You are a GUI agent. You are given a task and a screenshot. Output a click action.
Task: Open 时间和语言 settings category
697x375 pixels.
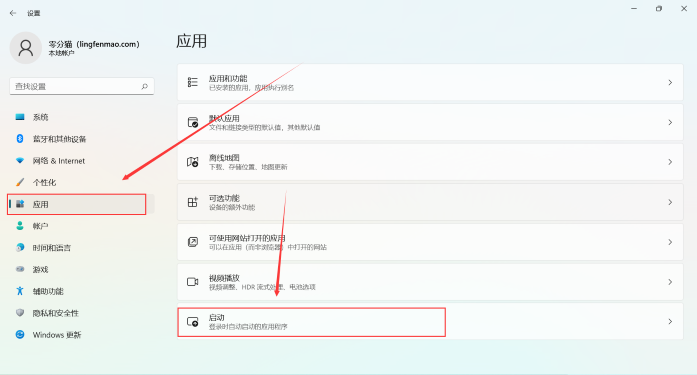pos(81,247)
